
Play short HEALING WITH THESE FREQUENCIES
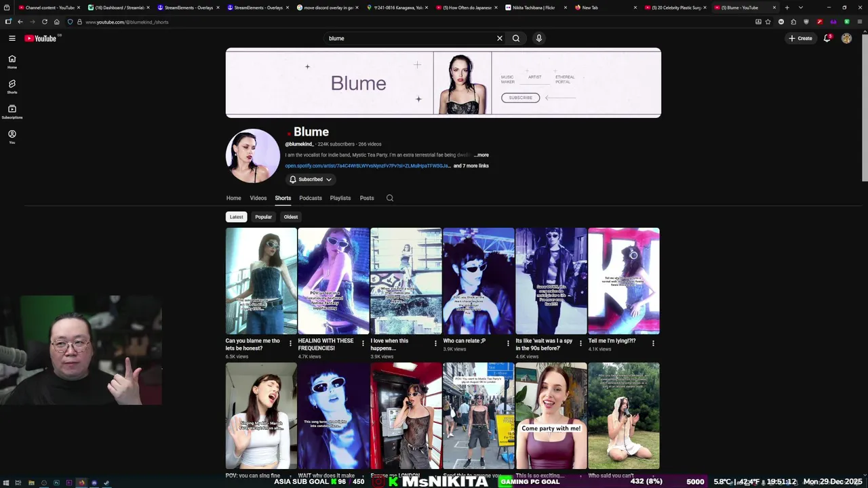click(x=334, y=281)
